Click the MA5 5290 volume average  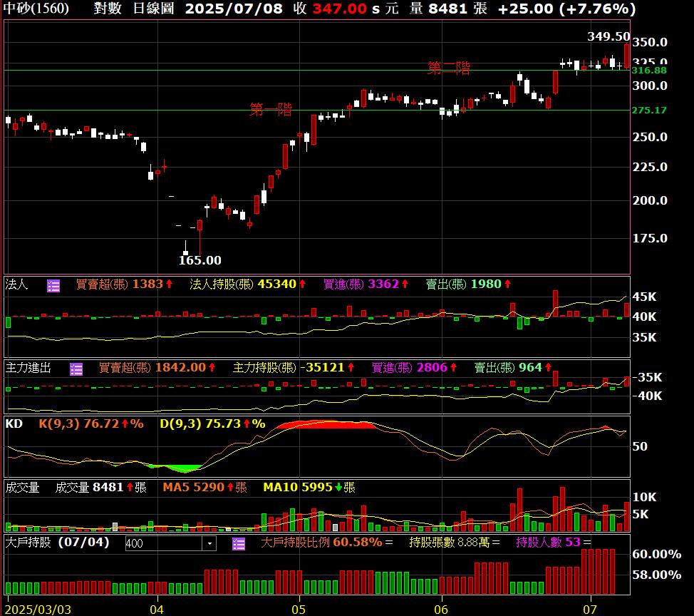tap(205, 488)
